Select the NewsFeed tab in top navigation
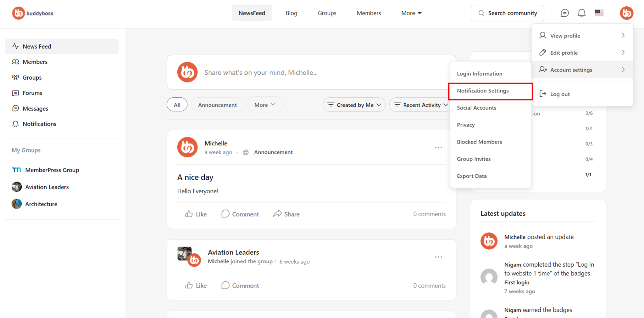 click(x=252, y=13)
